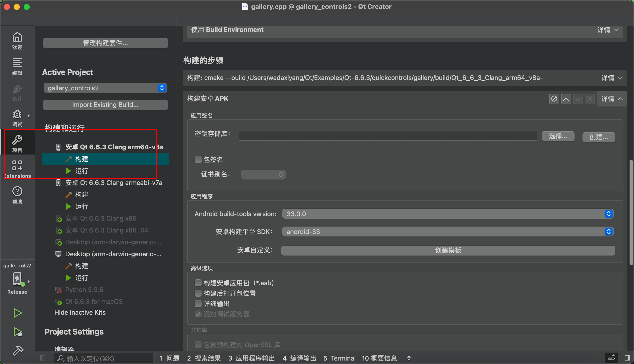Toggle 添加调试服务器 checkbox
The image size is (634, 364).
(198, 314)
